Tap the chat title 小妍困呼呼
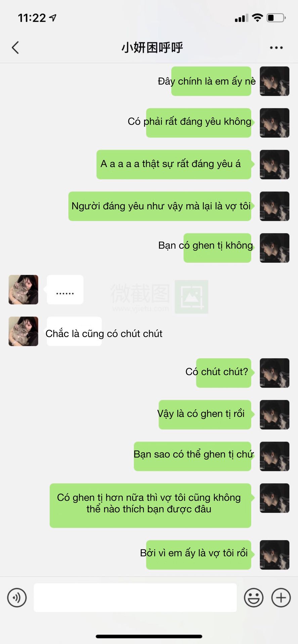Image resolution: width=298 pixels, height=644 pixels. pyautogui.click(x=152, y=48)
